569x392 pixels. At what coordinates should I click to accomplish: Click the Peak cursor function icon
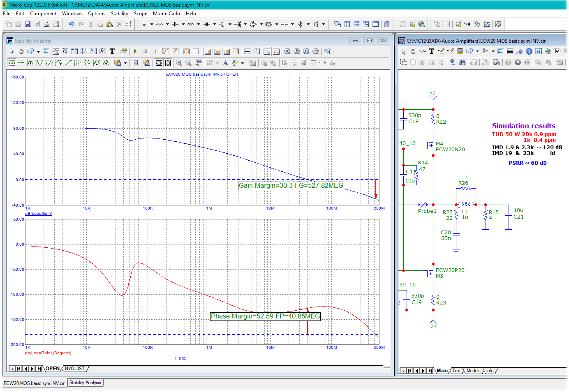point(30,63)
